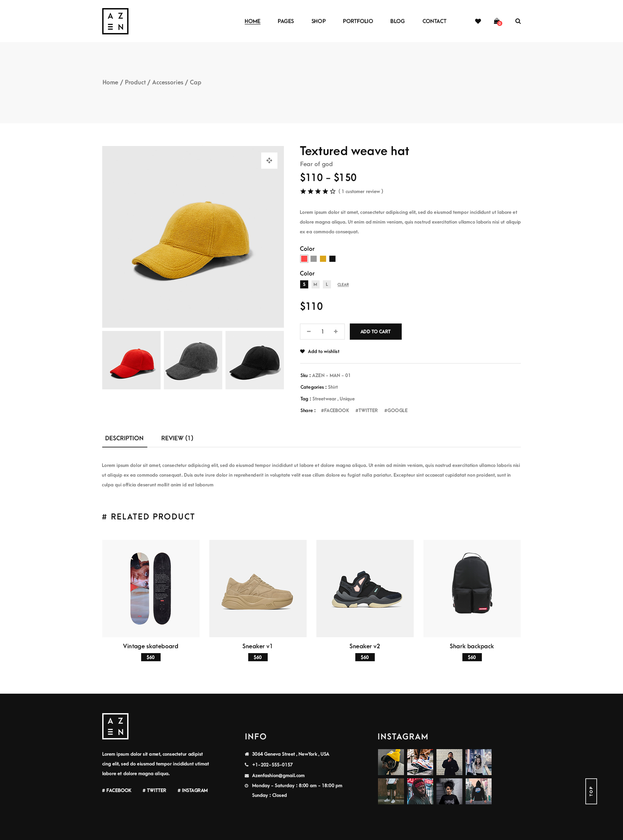Increase quantity with plus button
This screenshot has width=623, height=840.
pos(336,331)
